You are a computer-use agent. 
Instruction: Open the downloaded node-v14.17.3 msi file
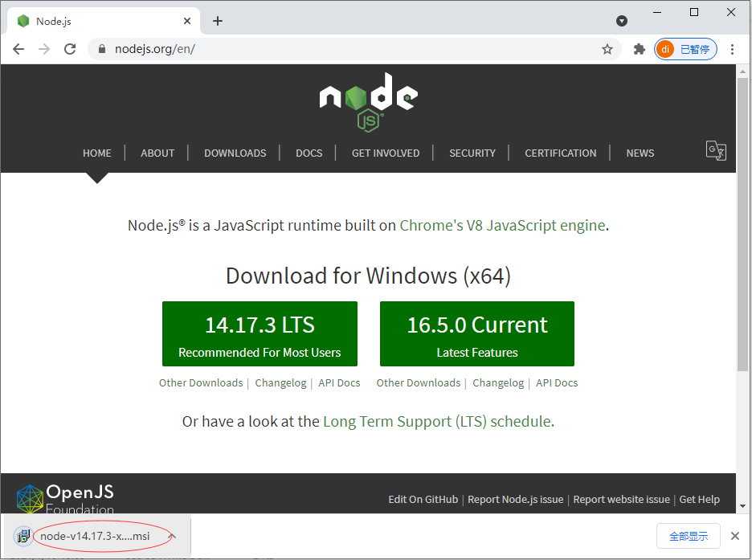tap(95, 536)
